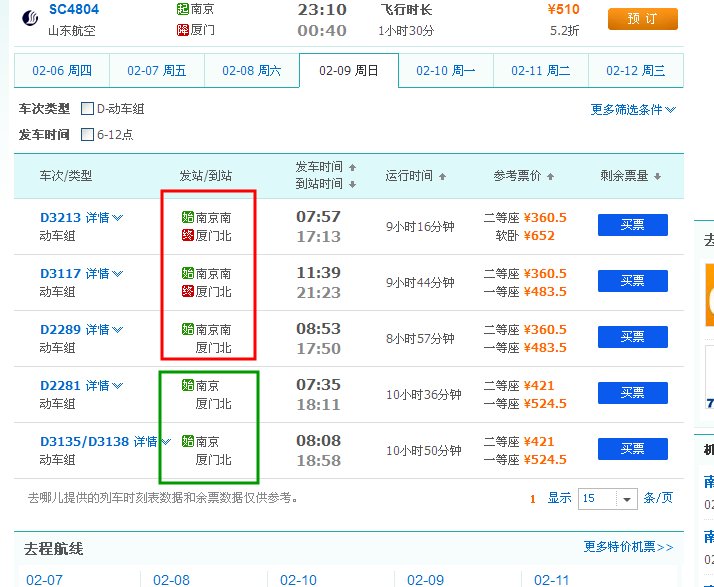Select the 02-07 周五 date tab

coord(157,70)
